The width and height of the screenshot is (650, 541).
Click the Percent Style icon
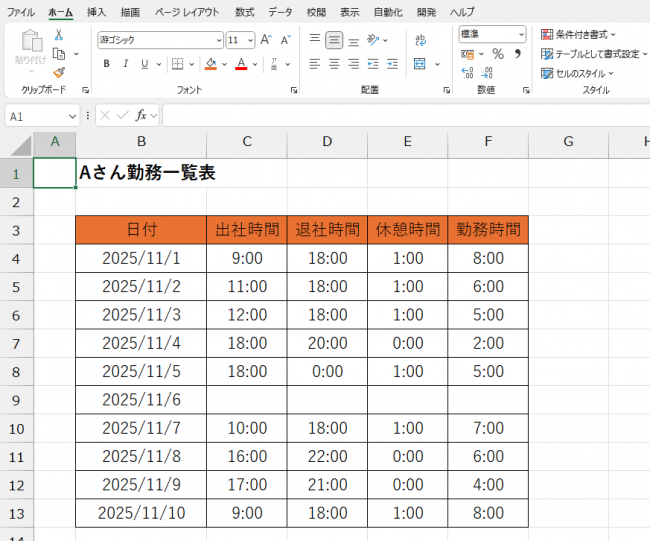point(497,54)
